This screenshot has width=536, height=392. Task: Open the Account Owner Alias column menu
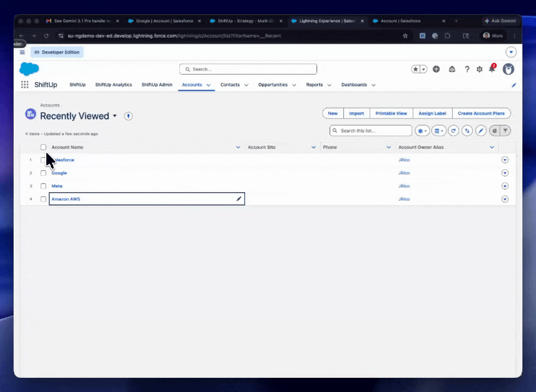pyautogui.click(x=492, y=148)
